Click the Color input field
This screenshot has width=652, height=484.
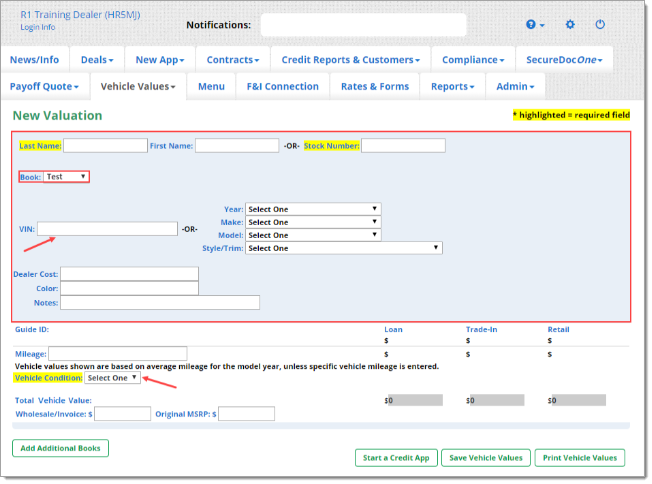click(x=129, y=288)
